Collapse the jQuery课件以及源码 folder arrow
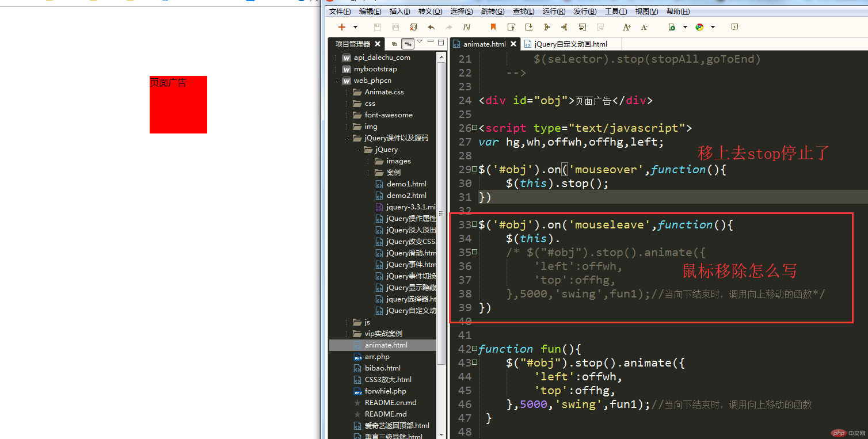Viewport: 868px width, 439px height. click(346, 138)
